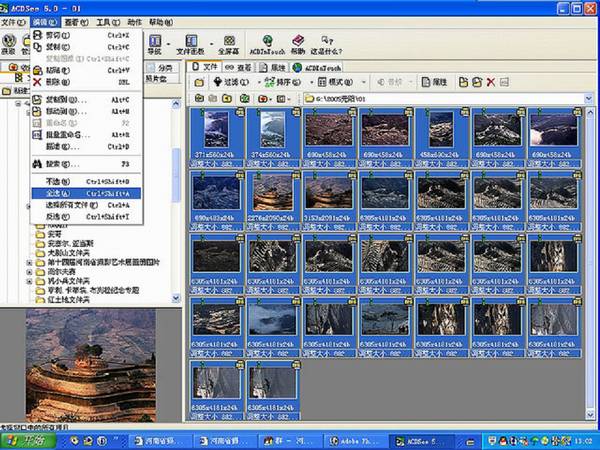600x450 pixels.
Task: Choose 批量重命名... batch rename entry
Action: [86, 135]
